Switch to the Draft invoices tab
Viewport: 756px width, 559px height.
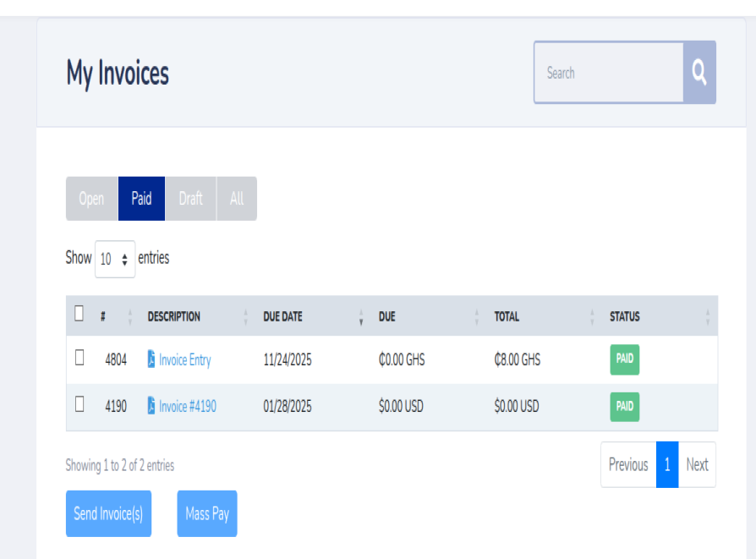tap(190, 199)
